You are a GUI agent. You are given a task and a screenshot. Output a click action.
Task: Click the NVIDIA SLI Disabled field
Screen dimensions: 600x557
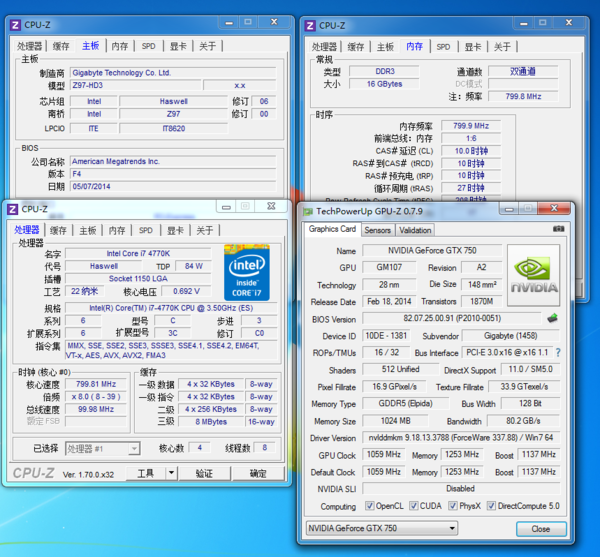pyautogui.click(x=461, y=489)
